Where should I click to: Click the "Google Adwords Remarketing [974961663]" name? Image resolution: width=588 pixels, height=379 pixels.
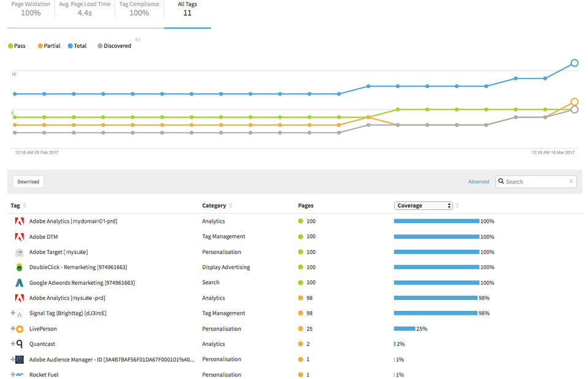(x=82, y=283)
